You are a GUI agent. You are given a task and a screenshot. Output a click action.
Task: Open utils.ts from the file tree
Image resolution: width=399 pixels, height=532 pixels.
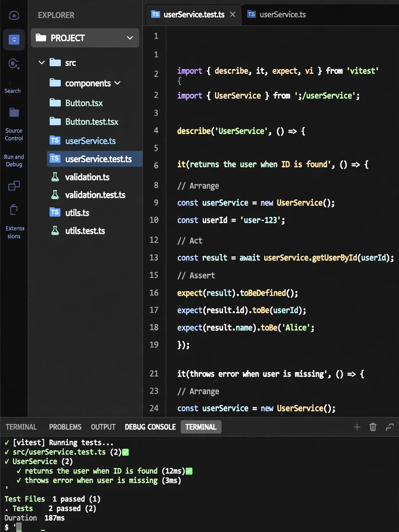pyautogui.click(x=70, y=212)
